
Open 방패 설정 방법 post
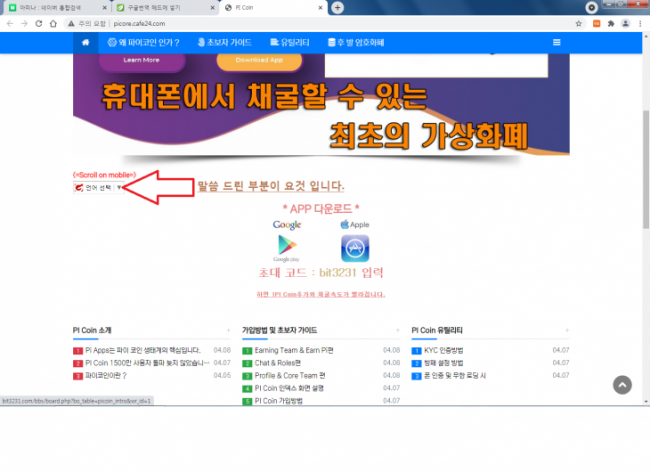pyautogui.click(x=444, y=363)
